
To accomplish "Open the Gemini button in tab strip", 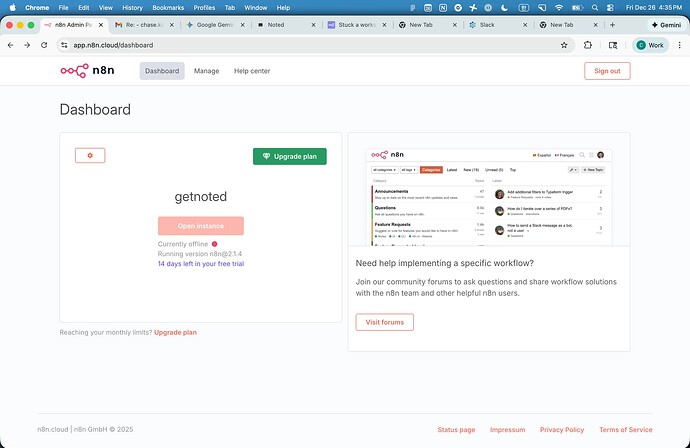I will [x=666, y=25].
